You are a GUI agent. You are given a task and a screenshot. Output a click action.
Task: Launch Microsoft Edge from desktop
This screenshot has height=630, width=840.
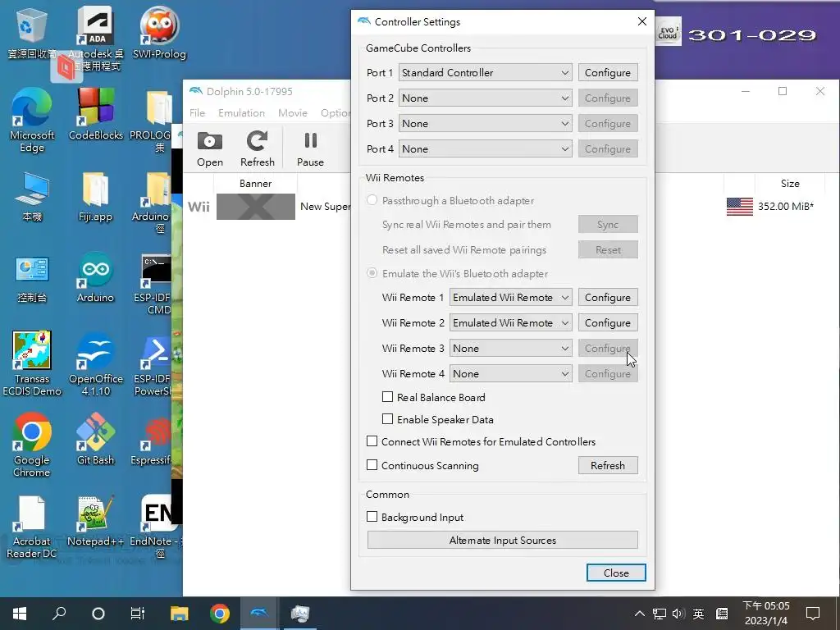(32, 121)
